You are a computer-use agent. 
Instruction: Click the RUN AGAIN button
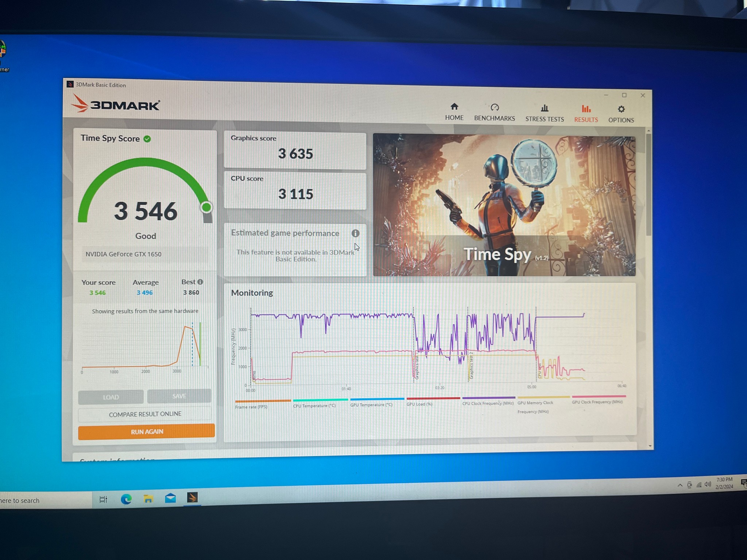[146, 432]
